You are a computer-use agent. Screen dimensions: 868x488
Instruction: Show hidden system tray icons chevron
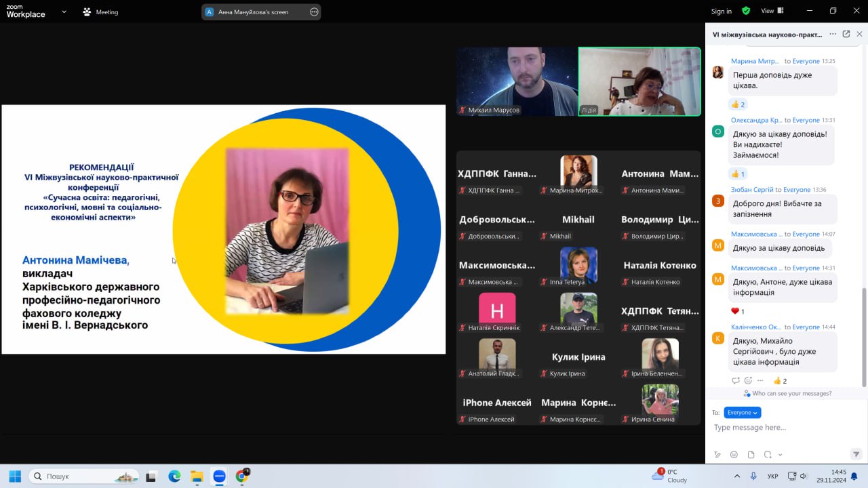[737, 476]
